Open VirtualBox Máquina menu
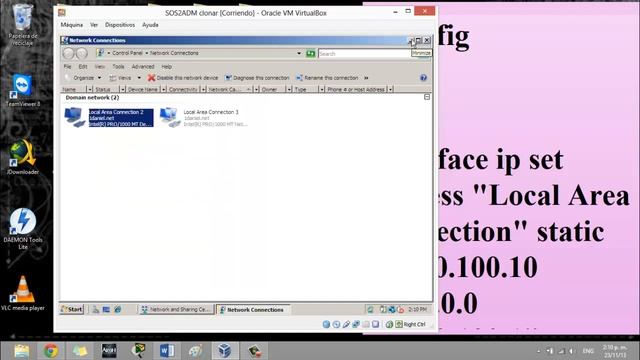The height and width of the screenshot is (360, 640). tap(72, 25)
